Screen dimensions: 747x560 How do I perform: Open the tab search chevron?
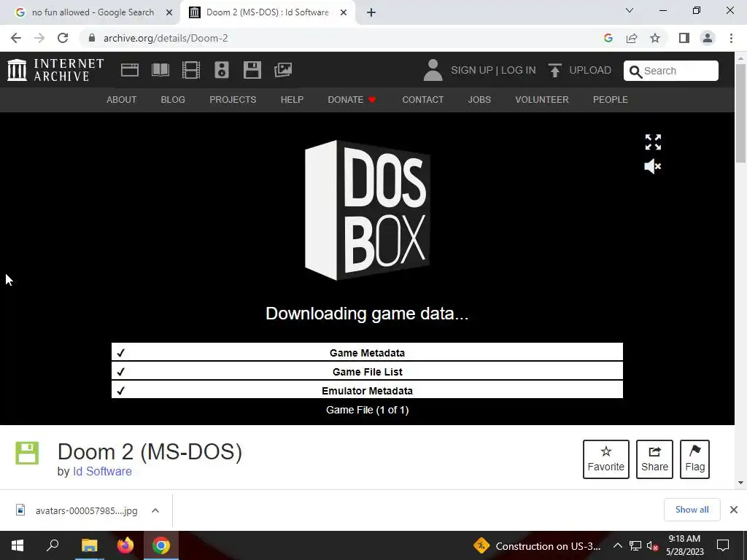coord(630,10)
